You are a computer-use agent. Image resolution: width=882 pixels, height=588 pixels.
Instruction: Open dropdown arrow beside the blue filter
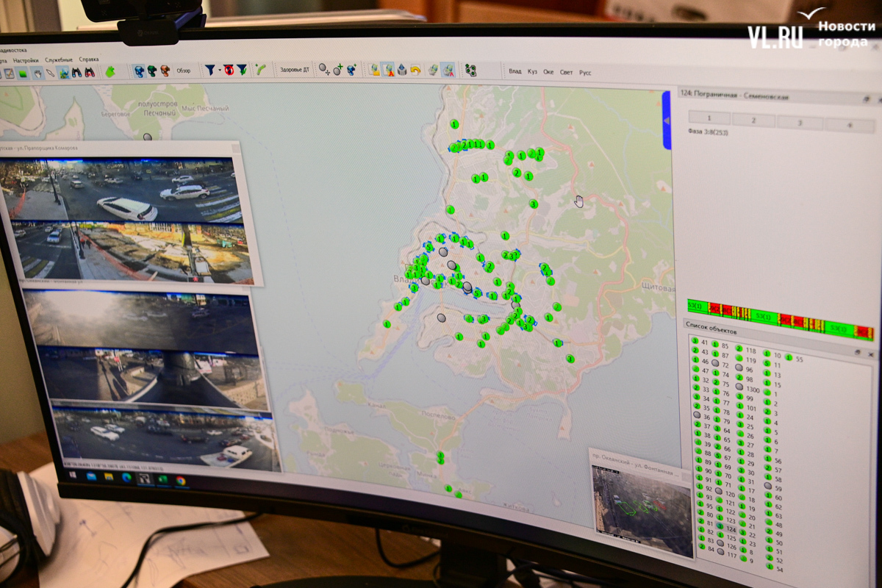tap(219, 71)
